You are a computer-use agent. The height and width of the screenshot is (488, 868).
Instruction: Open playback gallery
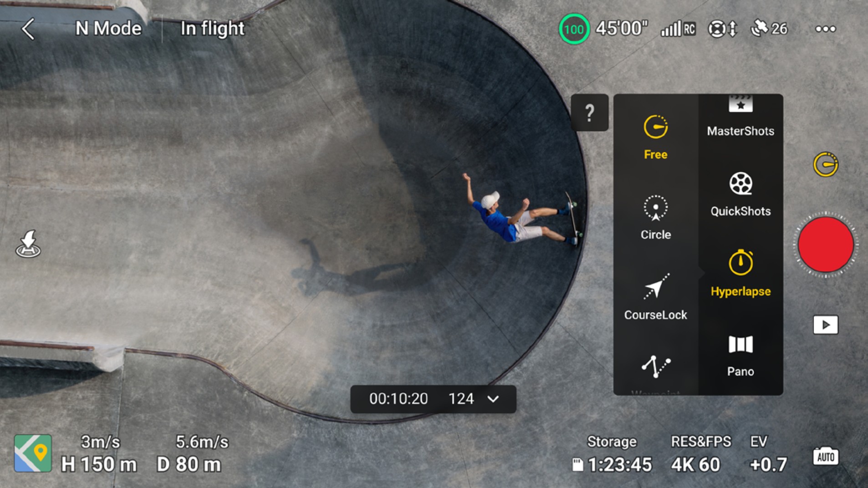826,325
